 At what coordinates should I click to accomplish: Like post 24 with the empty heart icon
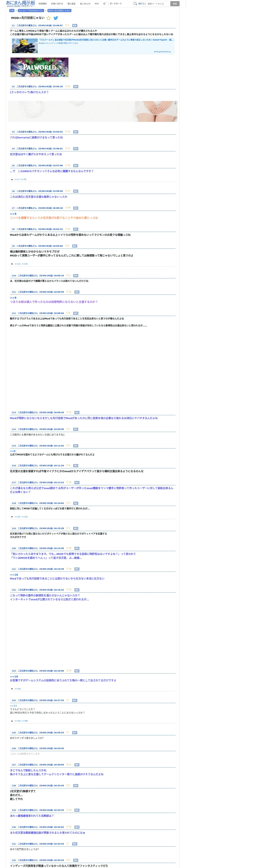(x=67, y=700)
